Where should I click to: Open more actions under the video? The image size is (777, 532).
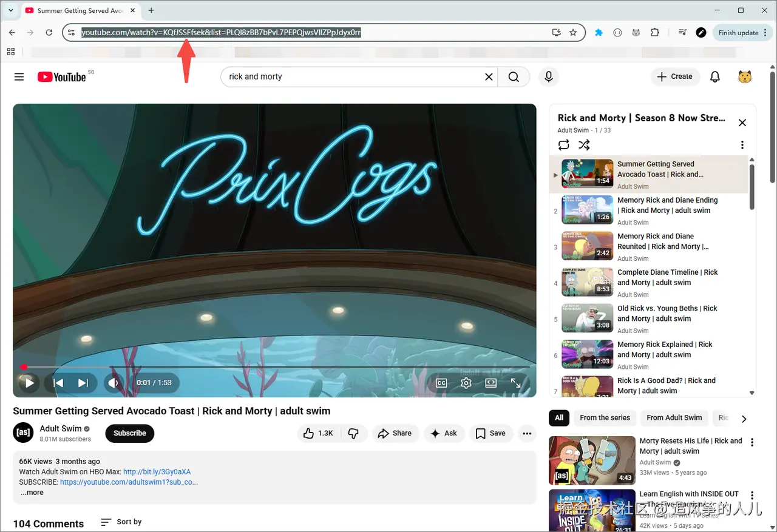pyautogui.click(x=527, y=433)
